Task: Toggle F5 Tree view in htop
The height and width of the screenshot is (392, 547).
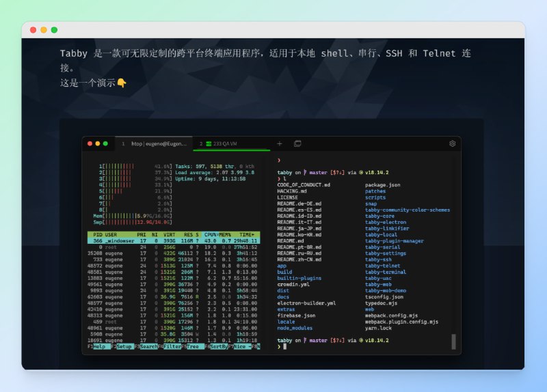Action: coord(193,347)
